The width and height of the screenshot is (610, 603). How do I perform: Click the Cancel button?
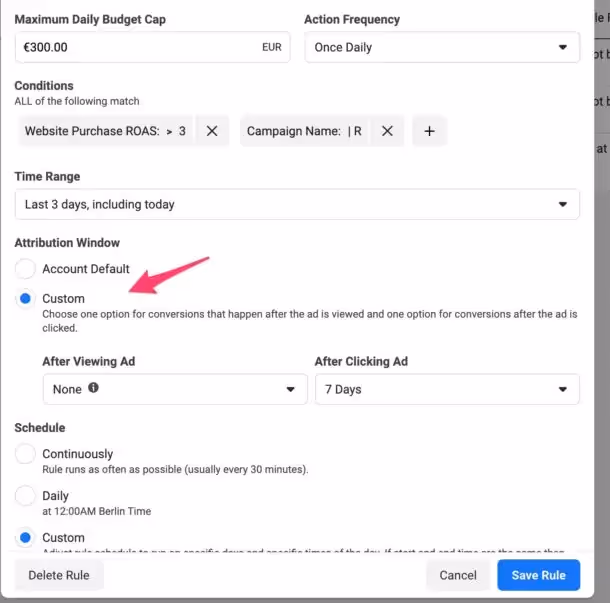458,575
